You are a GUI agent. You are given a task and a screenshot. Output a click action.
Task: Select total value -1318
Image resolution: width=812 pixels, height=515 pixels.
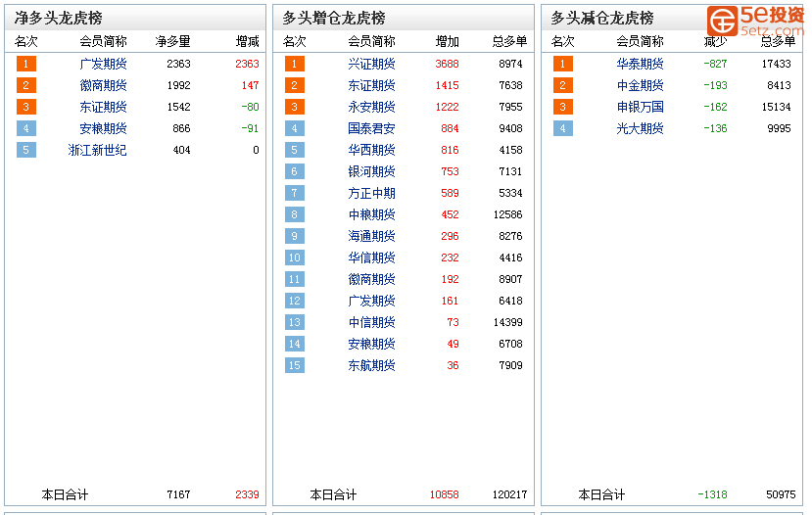[712, 494]
